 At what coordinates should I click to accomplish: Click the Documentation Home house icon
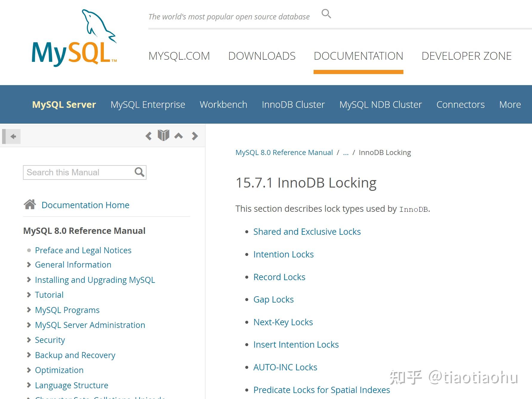point(30,205)
